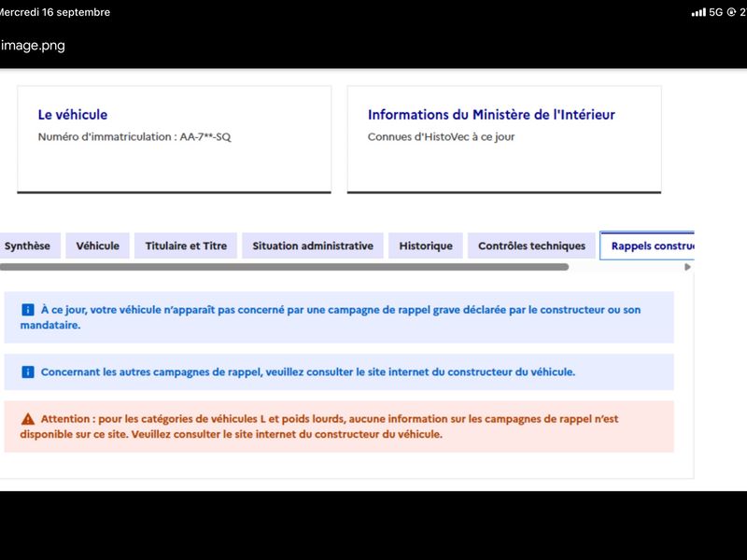
Task: Click the horizontal tab scrollbar
Action: click(x=285, y=267)
